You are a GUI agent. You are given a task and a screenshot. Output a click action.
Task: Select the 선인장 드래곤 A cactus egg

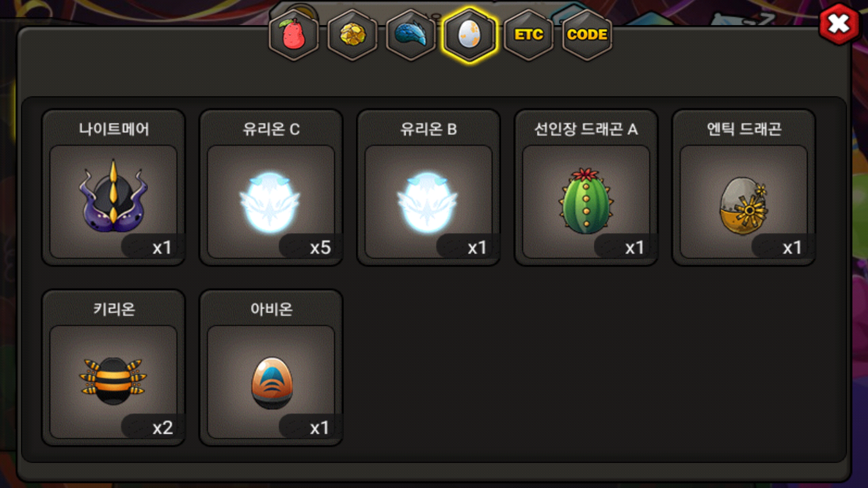click(586, 201)
